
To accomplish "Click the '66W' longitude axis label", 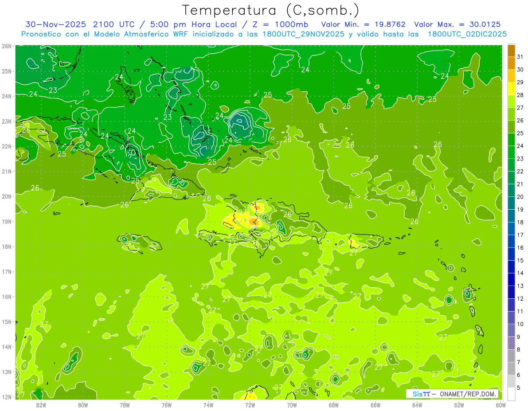I will click(x=375, y=405).
